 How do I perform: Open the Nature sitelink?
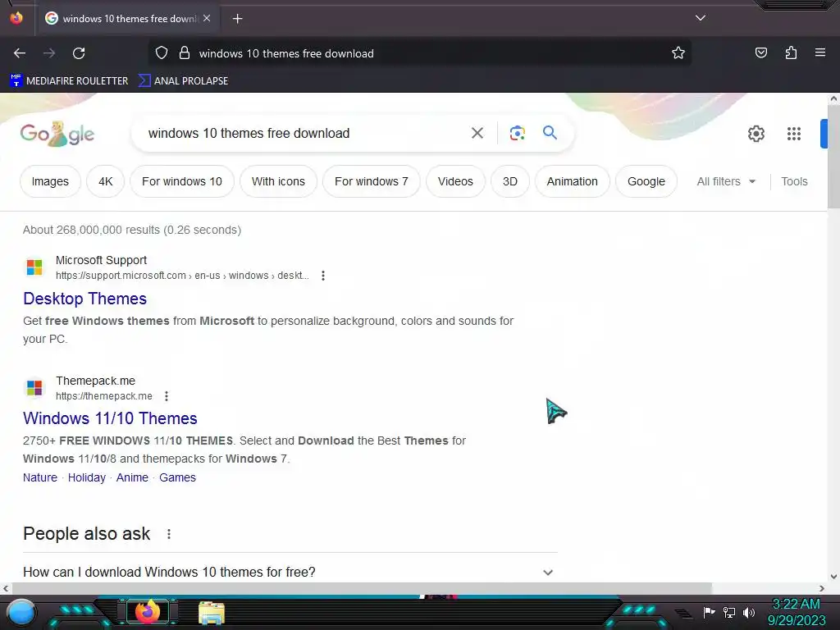pyautogui.click(x=39, y=477)
